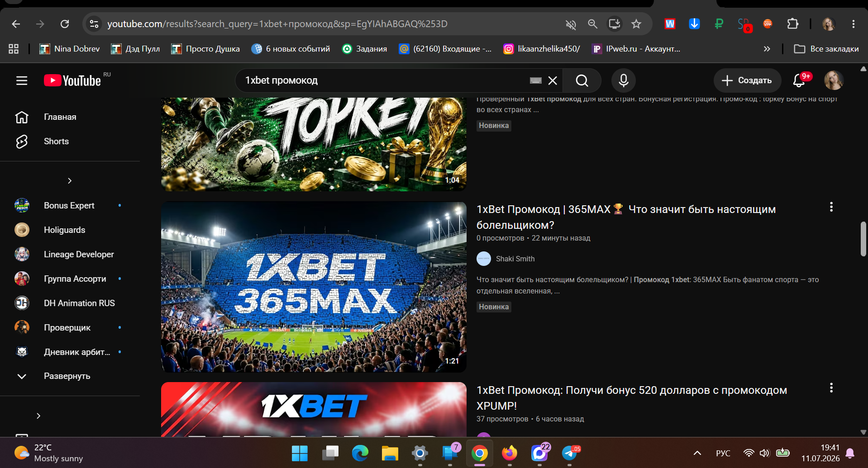
Task: Open Все закладки folder
Action: (x=826, y=49)
